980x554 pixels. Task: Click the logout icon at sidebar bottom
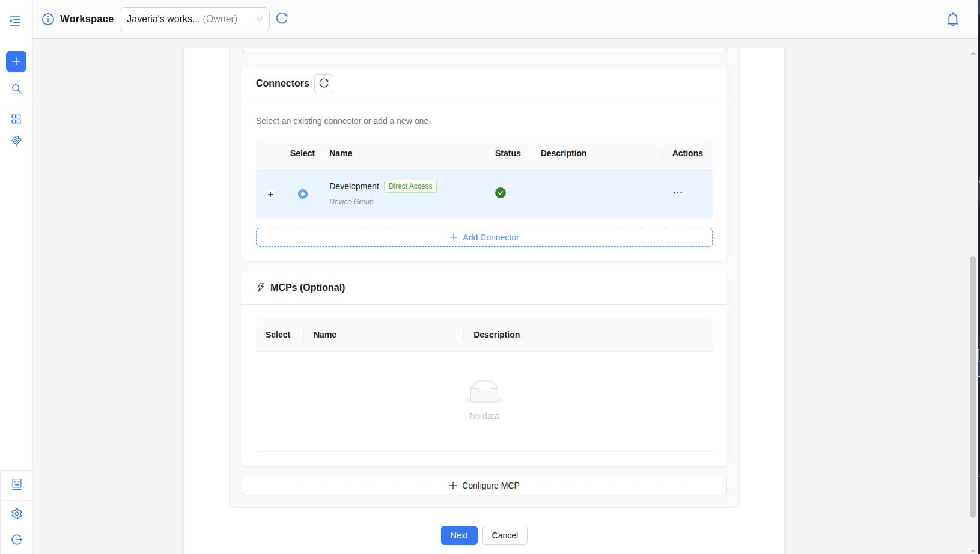pos(16,540)
